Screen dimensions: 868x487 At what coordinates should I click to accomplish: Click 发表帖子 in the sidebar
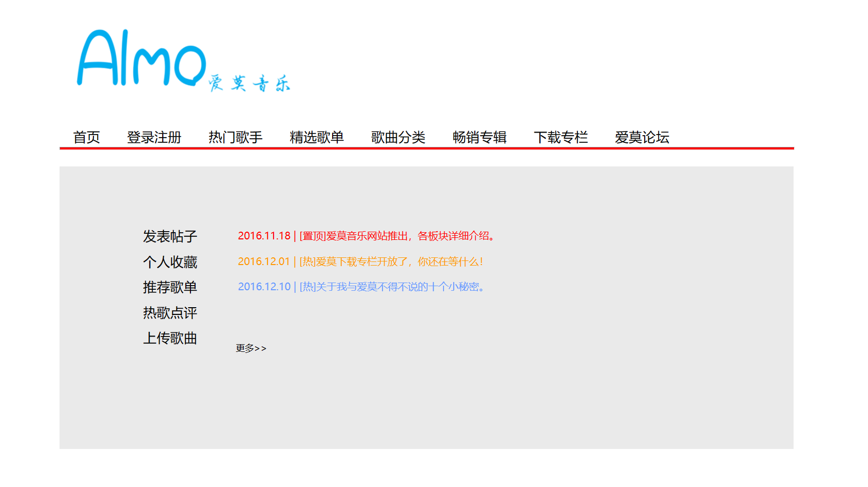click(170, 236)
